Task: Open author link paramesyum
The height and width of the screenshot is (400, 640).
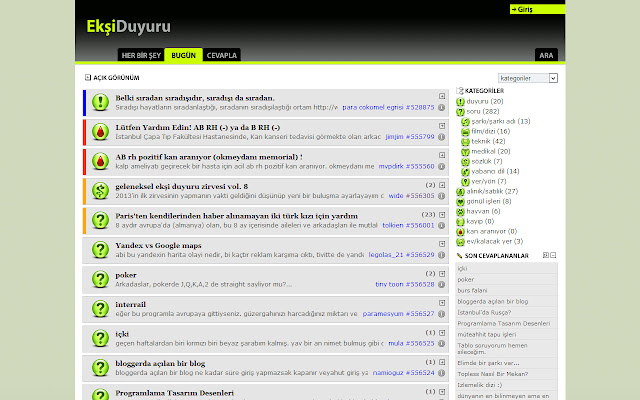Action: click(382, 314)
